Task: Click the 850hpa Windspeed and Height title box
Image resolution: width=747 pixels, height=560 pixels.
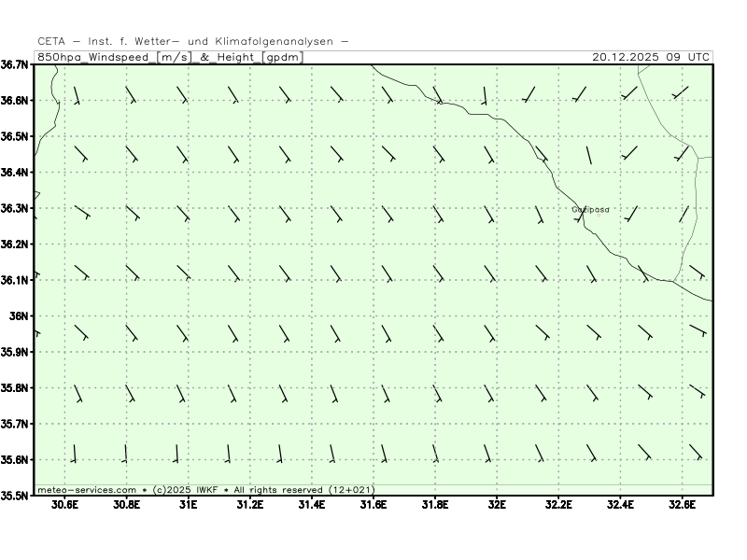Action: tap(169, 57)
